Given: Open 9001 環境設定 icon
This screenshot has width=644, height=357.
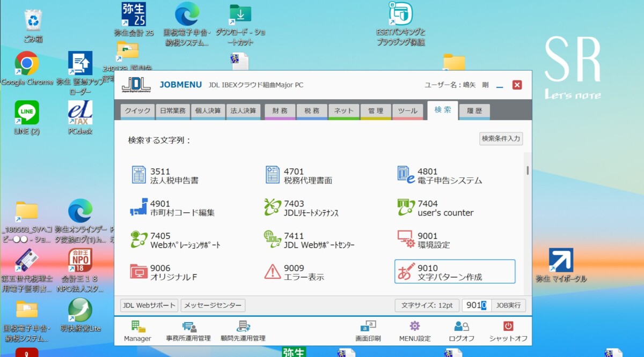Looking at the screenshot, I should click(x=406, y=240).
